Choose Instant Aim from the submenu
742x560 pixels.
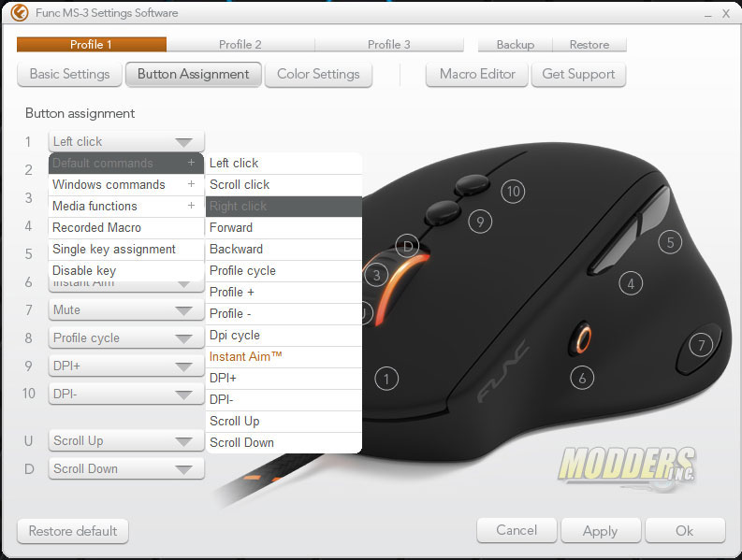coord(284,356)
